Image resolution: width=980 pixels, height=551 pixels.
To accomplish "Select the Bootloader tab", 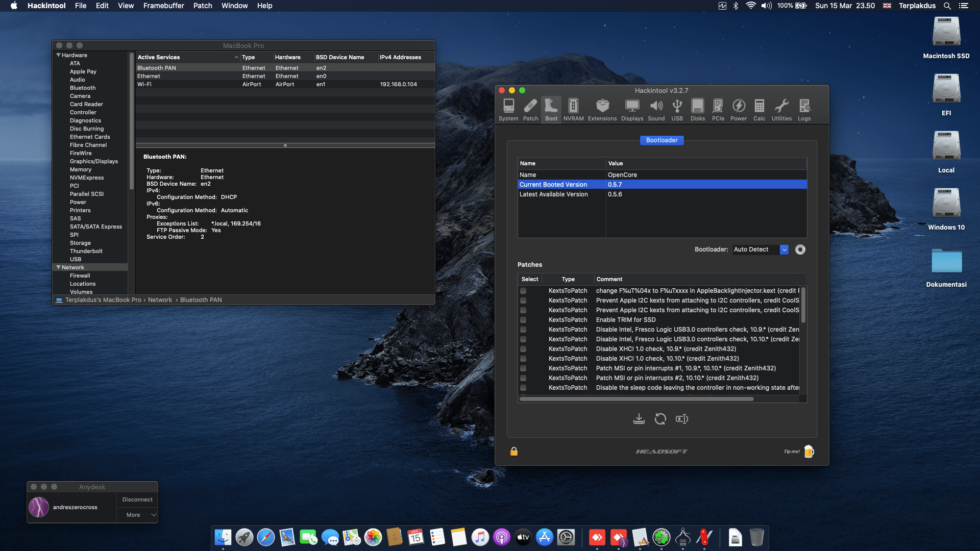I will pos(661,140).
